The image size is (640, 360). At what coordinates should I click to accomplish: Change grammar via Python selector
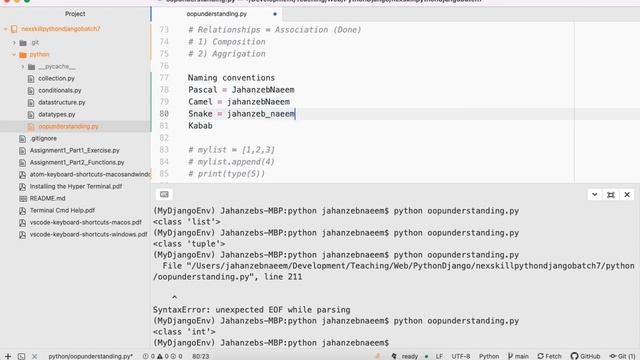[x=489, y=356]
